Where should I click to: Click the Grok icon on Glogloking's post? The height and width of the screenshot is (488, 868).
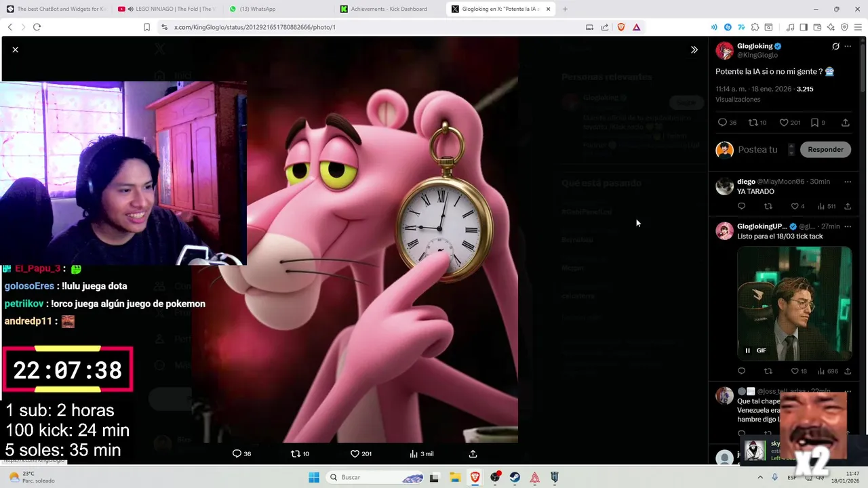pos(835,46)
